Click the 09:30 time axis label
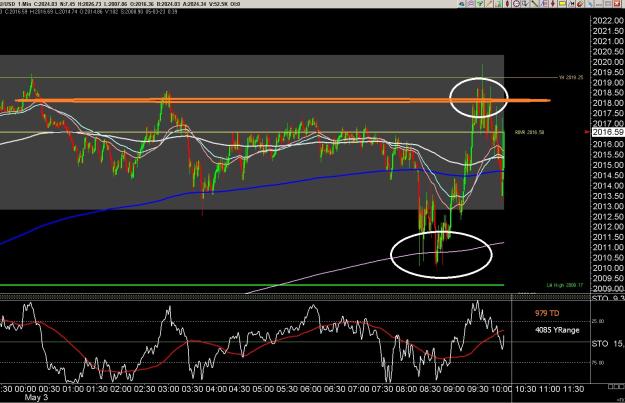Screen dimensions: 625x403 tap(477, 389)
